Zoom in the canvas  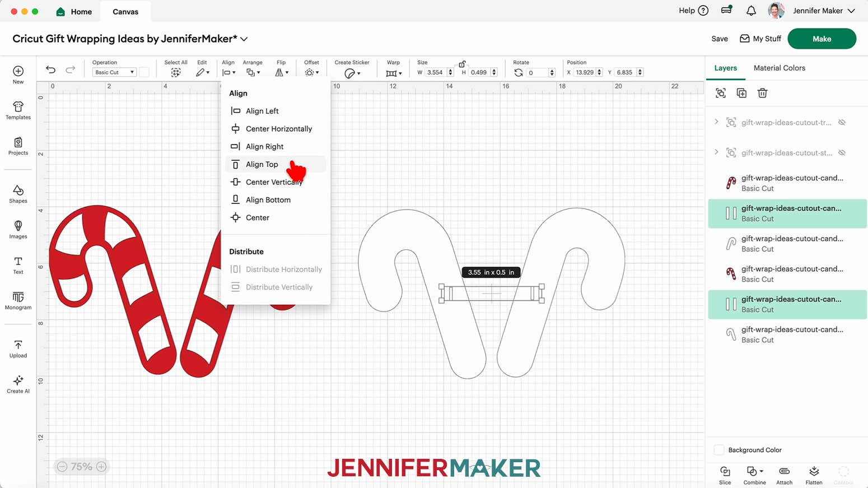point(101,467)
